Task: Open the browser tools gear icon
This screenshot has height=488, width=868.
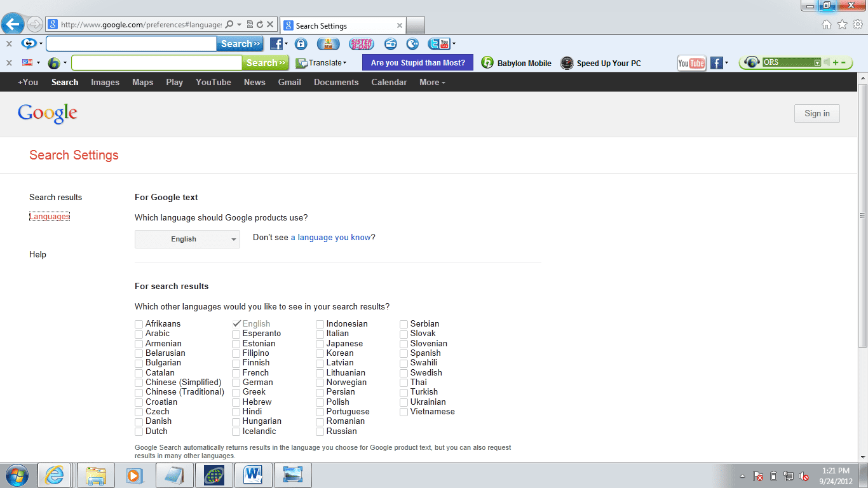Action: [x=857, y=25]
